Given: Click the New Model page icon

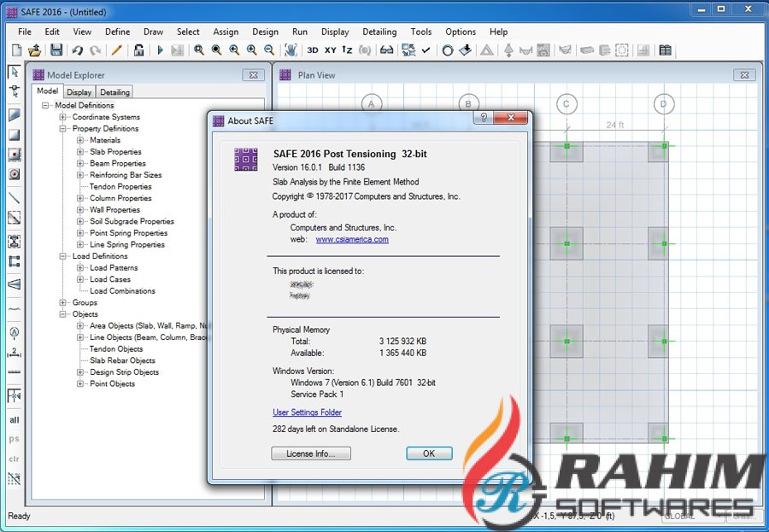Looking at the screenshot, I should tap(17, 50).
